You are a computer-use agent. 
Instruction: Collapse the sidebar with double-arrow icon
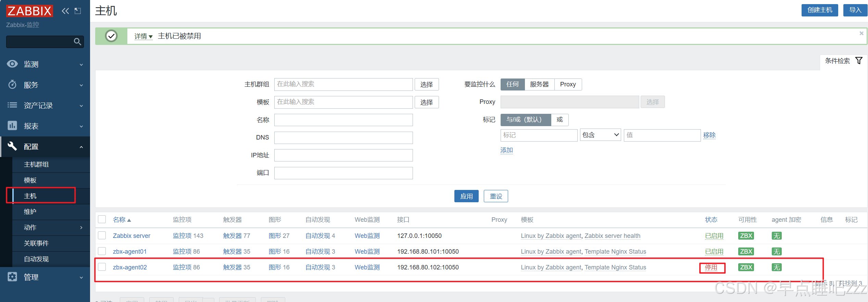[x=65, y=11]
